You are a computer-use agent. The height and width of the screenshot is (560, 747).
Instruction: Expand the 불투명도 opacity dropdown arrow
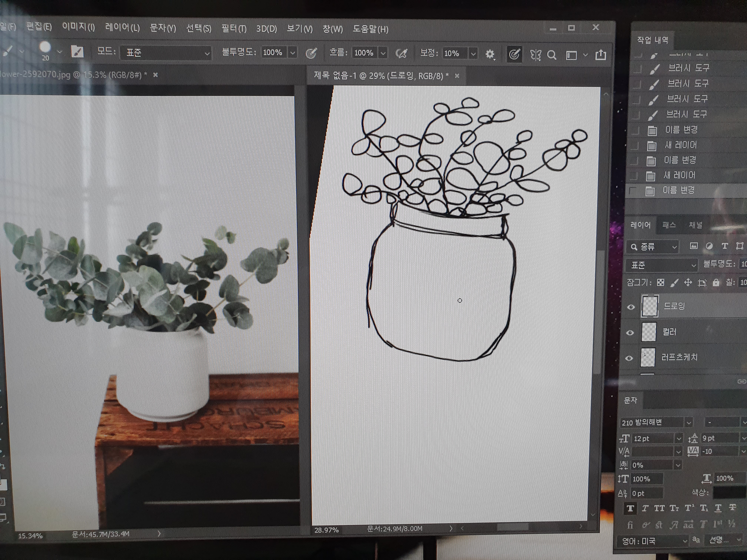click(x=293, y=53)
